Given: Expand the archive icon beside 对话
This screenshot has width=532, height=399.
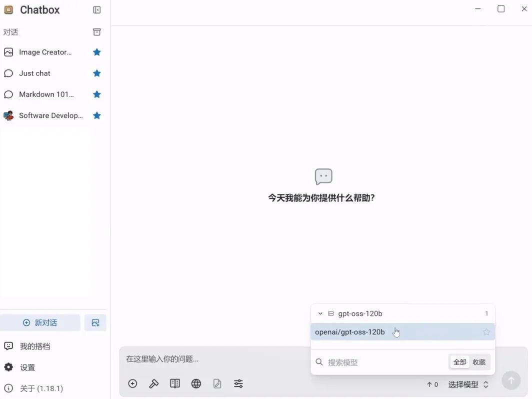Looking at the screenshot, I should 96,31.
